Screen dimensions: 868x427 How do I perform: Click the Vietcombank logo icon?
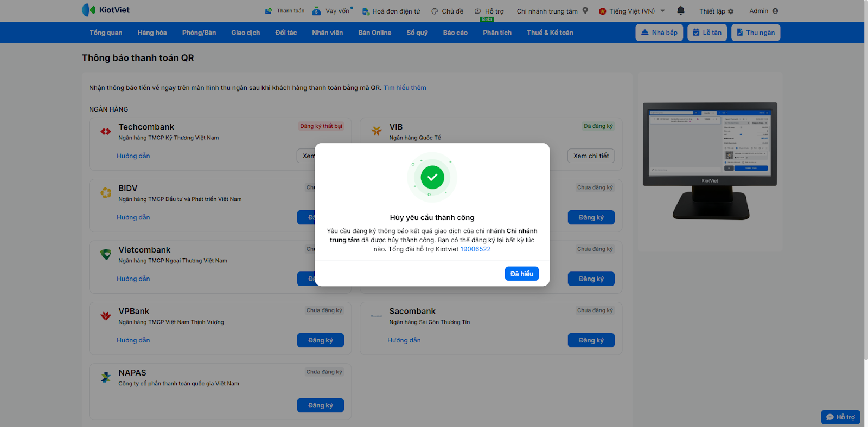106,254
